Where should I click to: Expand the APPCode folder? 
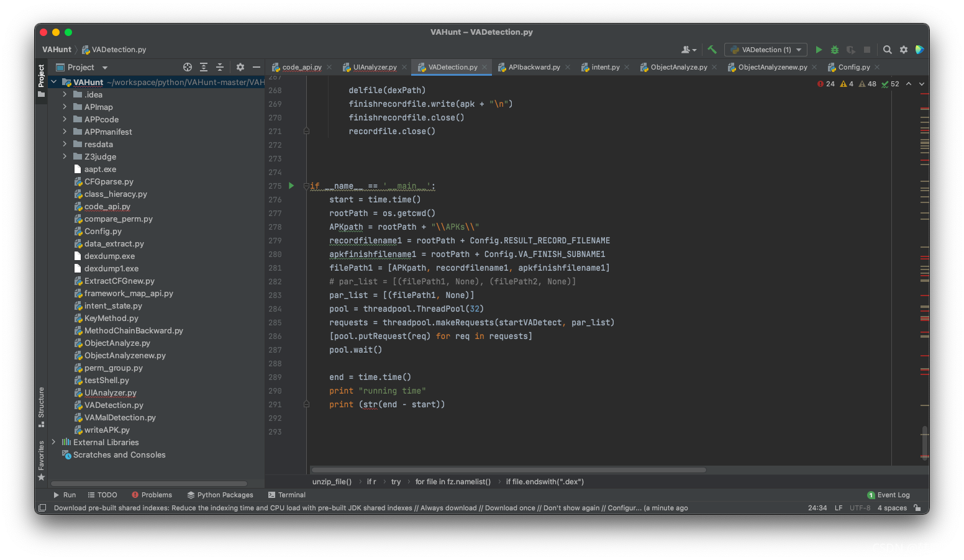[64, 119]
